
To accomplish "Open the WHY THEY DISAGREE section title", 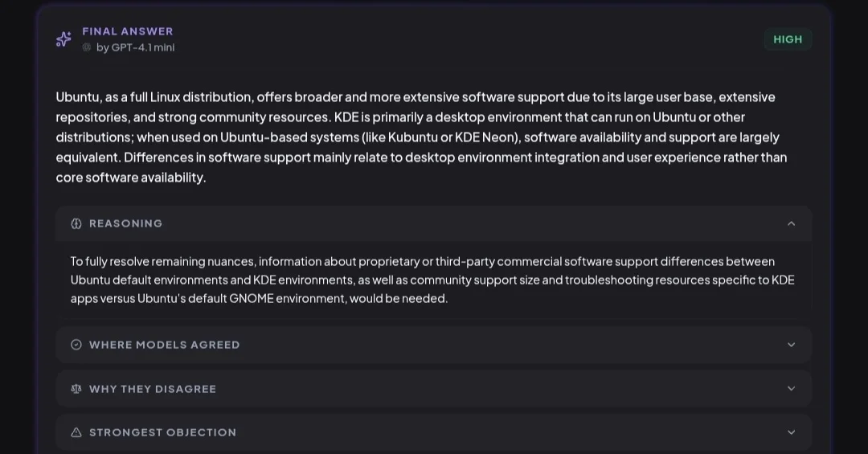I will tap(152, 389).
